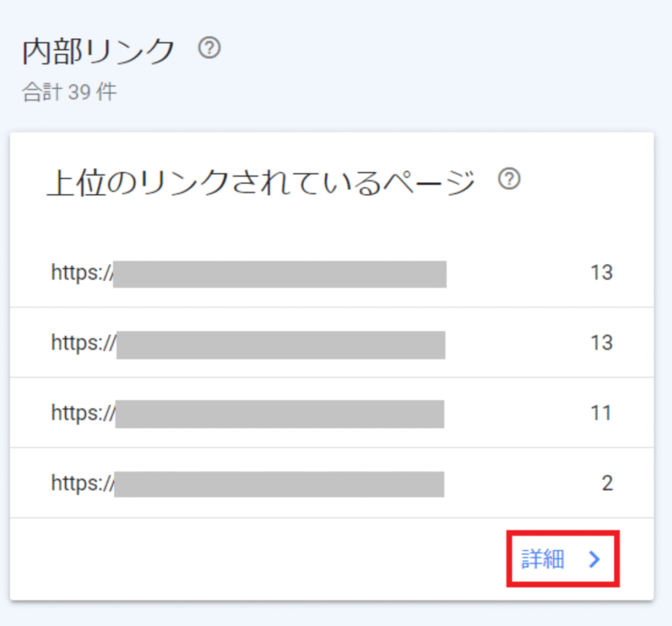
Task: Click the 合計 39 件 total text
Action: coord(69,92)
